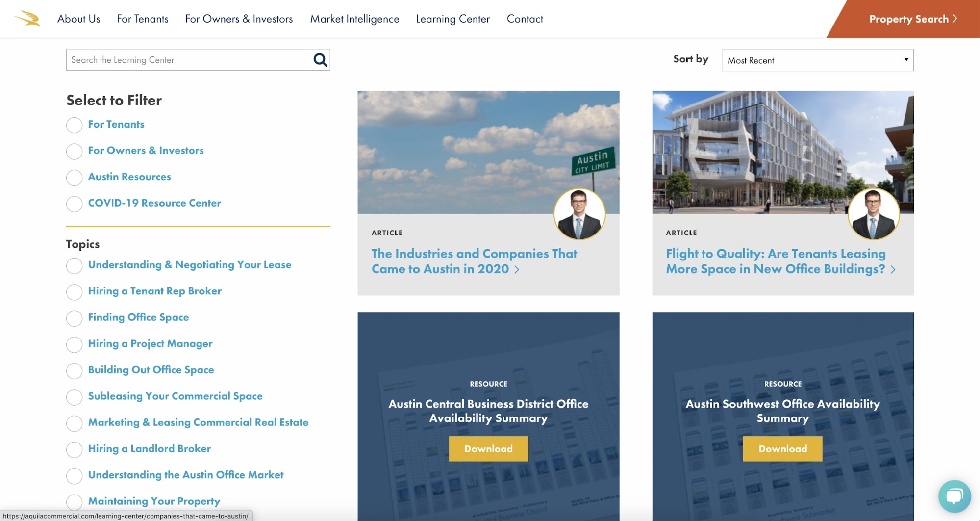This screenshot has width=980, height=521.
Task: Open the Market Intelligence menu
Action: (354, 19)
